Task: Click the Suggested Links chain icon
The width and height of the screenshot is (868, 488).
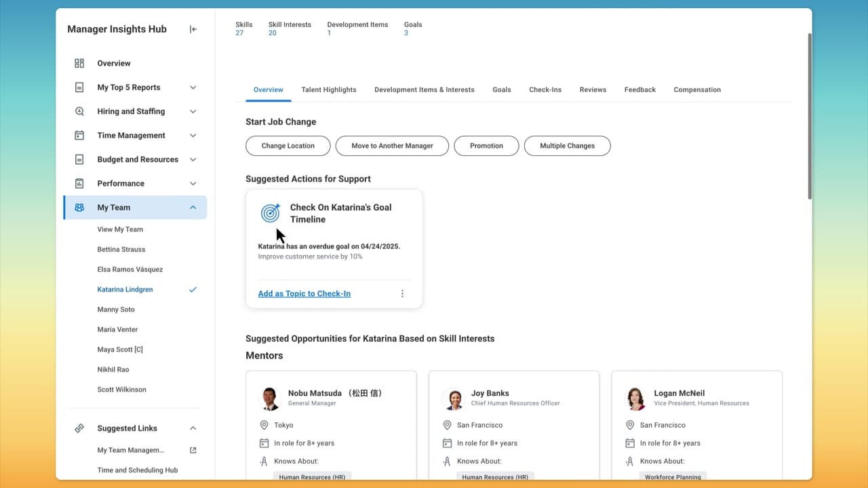Action: (79, 428)
